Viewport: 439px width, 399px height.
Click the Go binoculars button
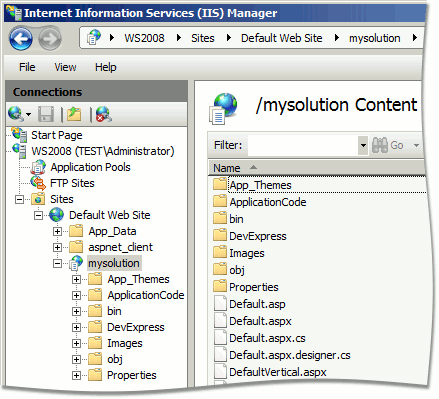[388, 145]
